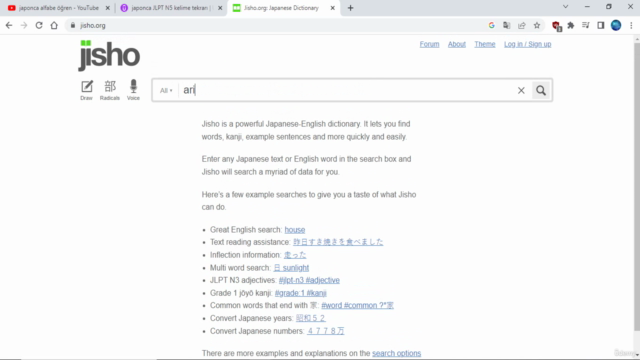This screenshot has height=360, width=640.
Task: Open the About link
Action: pos(457,44)
